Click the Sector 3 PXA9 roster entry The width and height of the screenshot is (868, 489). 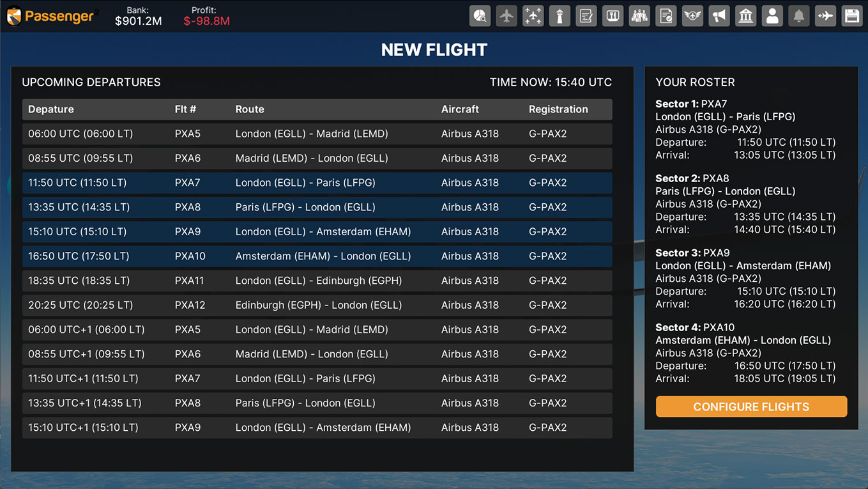coord(745,278)
